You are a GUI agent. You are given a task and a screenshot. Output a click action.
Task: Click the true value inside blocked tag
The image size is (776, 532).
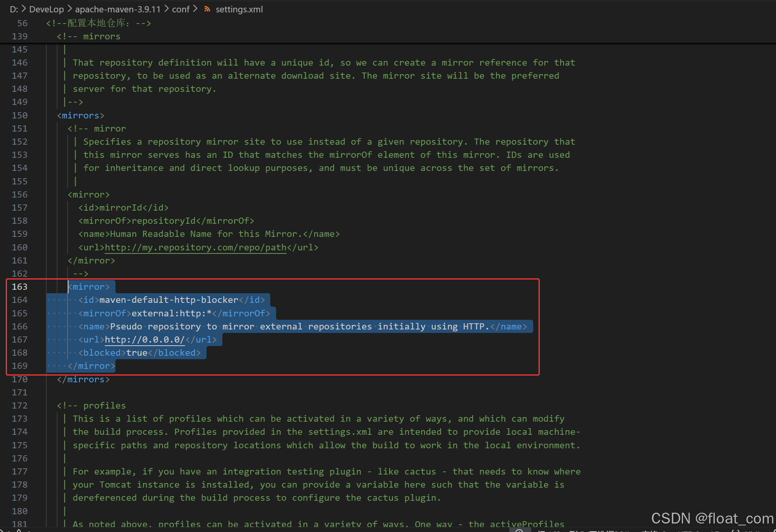pyautogui.click(x=137, y=353)
